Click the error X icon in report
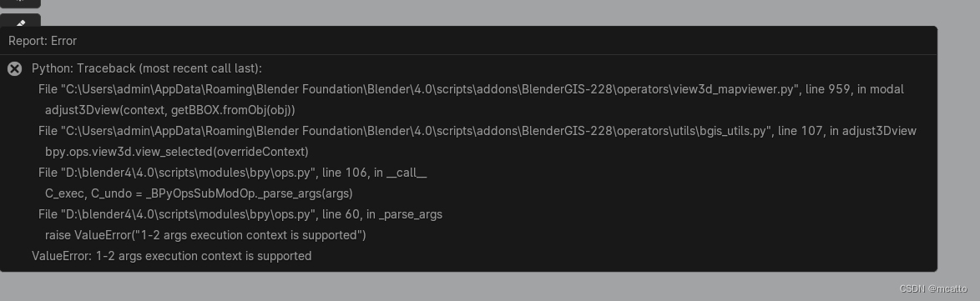This screenshot has width=980, height=301. (14, 68)
